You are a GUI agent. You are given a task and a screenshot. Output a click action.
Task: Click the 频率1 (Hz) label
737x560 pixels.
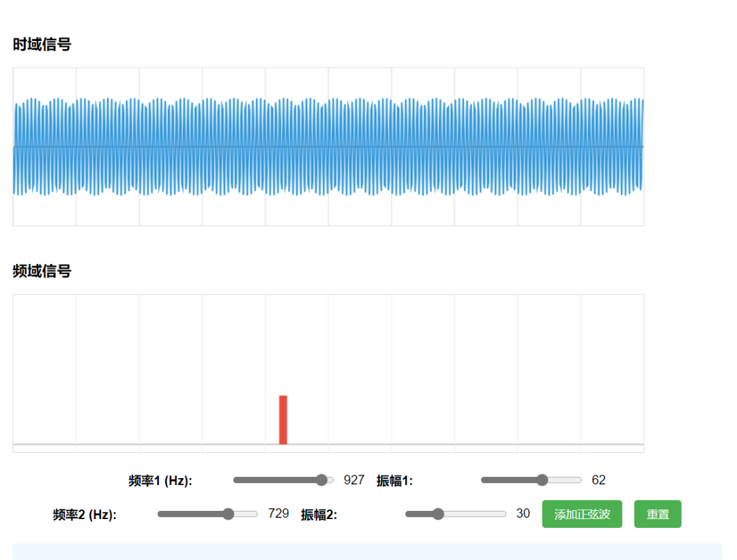(160, 481)
